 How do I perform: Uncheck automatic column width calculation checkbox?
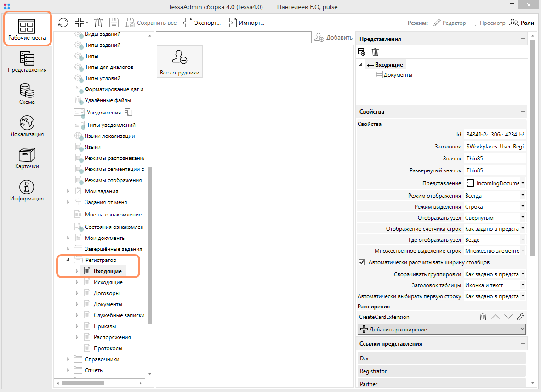[361, 262]
